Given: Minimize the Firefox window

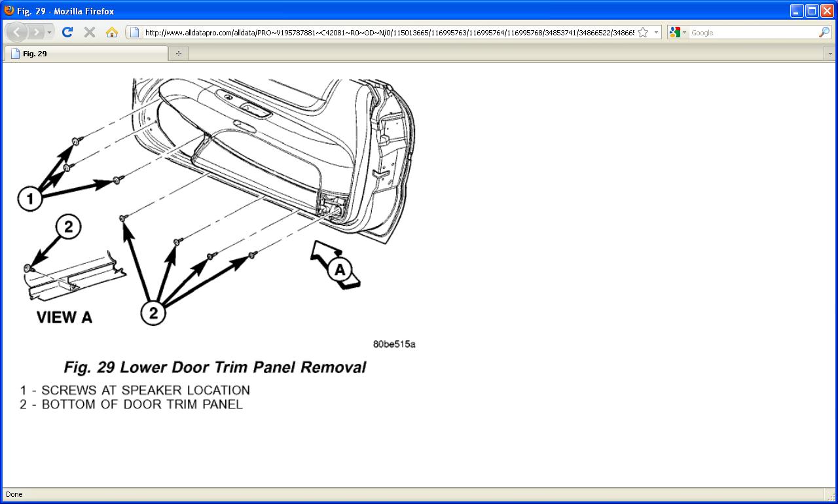Looking at the screenshot, I should [797, 10].
